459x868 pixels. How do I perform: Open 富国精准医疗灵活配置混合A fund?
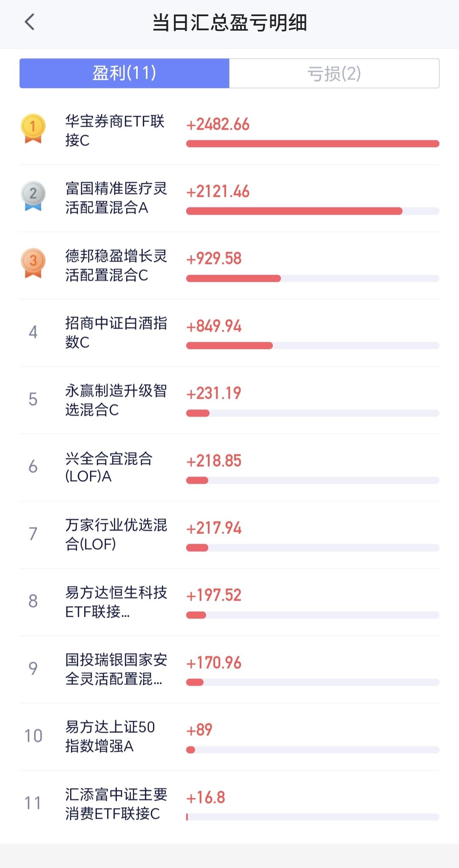point(229,198)
